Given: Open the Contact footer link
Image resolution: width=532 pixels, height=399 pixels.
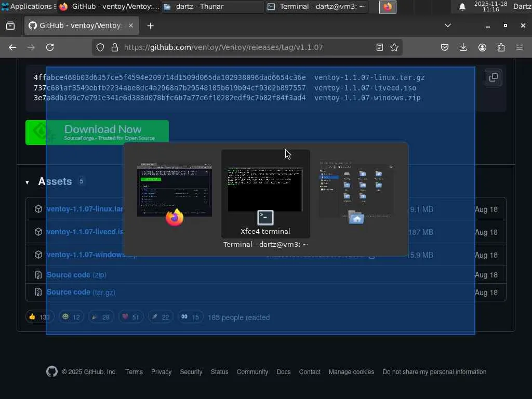Looking at the screenshot, I should (x=310, y=372).
